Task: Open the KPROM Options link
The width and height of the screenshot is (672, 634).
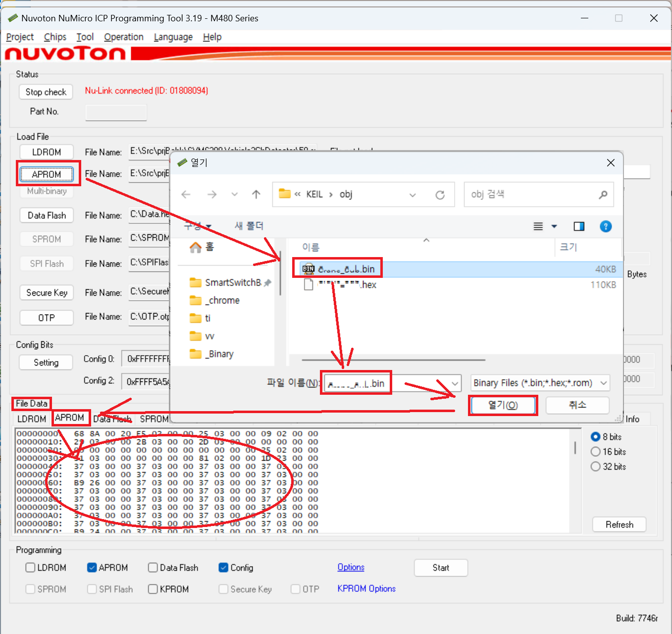Action: pyautogui.click(x=366, y=588)
